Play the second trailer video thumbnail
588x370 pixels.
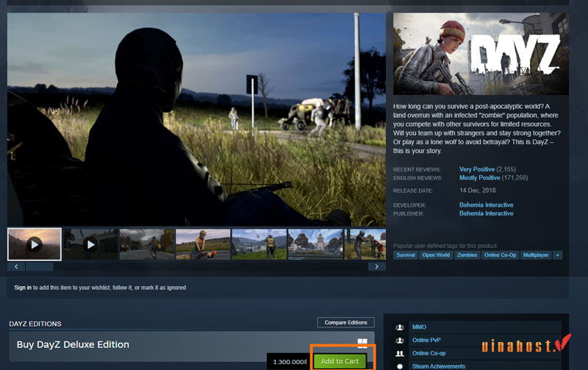[90, 244]
